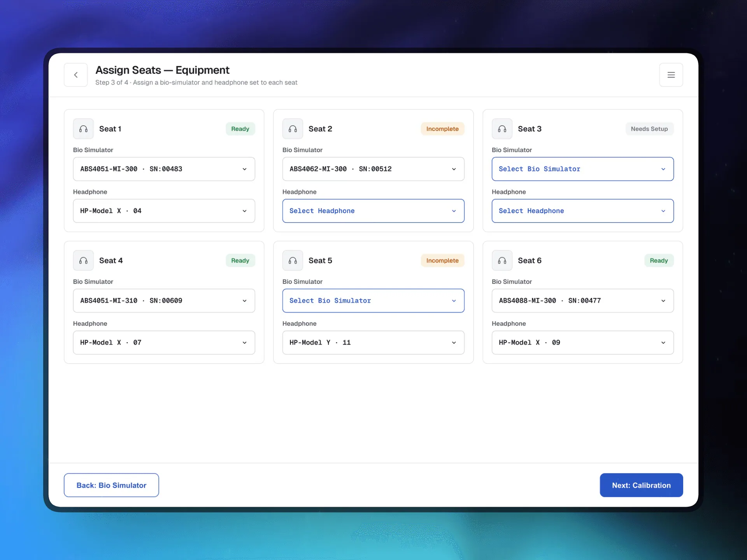Click the Back: Bio Simulator button
747x560 pixels.
point(111,485)
